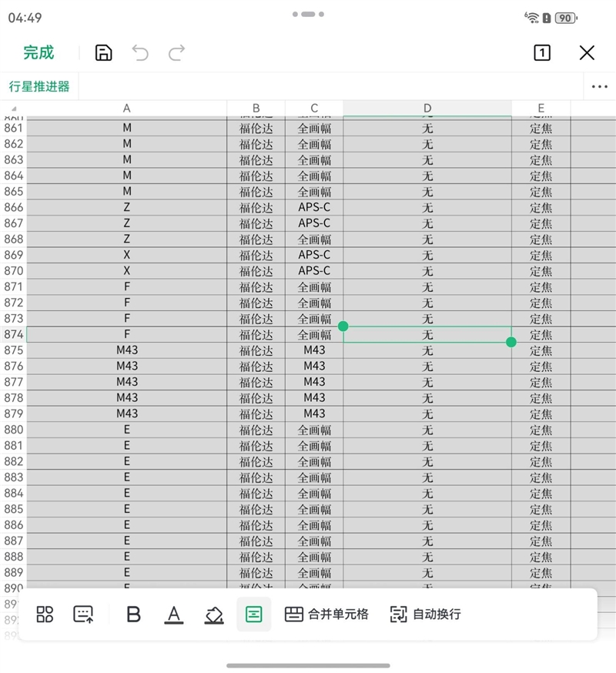
Task: Click the page count indicator icon
Action: click(541, 53)
